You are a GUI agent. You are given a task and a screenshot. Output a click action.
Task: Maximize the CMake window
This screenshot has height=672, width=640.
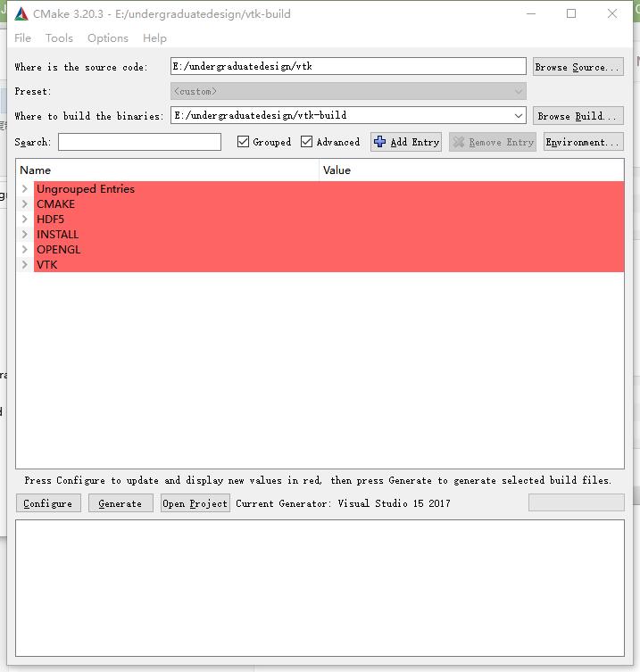(571, 13)
